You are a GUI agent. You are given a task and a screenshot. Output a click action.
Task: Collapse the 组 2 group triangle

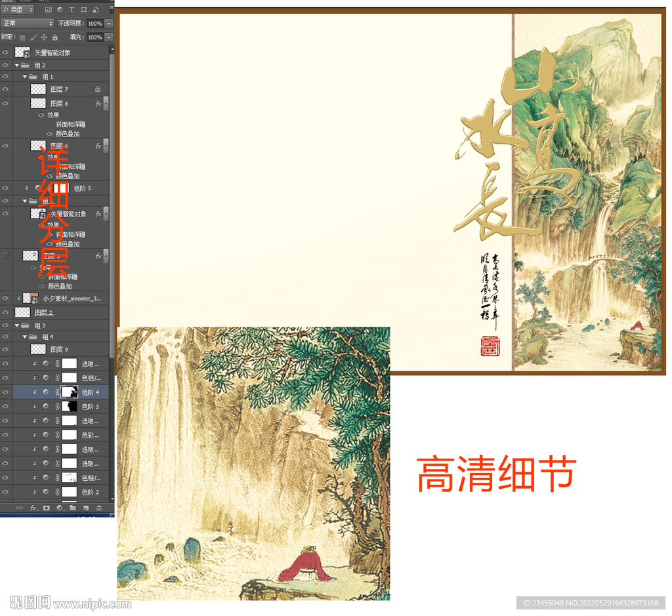coord(16,65)
